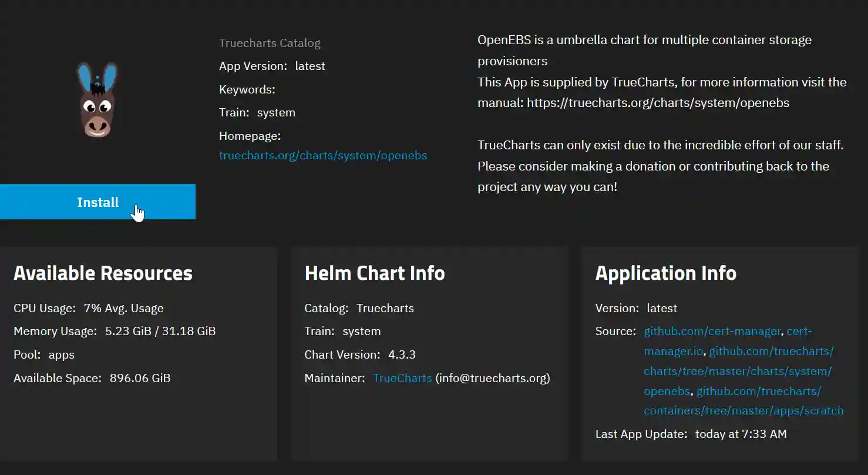Image resolution: width=868 pixels, height=475 pixels.
Task: Open the TrueCharts openebs chart source link
Action: click(738, 371)
